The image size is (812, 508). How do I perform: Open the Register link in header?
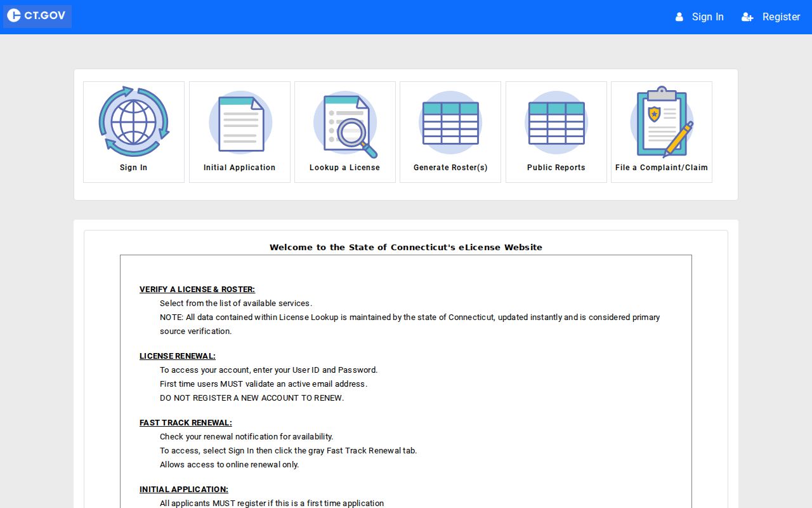pos(781,17)
